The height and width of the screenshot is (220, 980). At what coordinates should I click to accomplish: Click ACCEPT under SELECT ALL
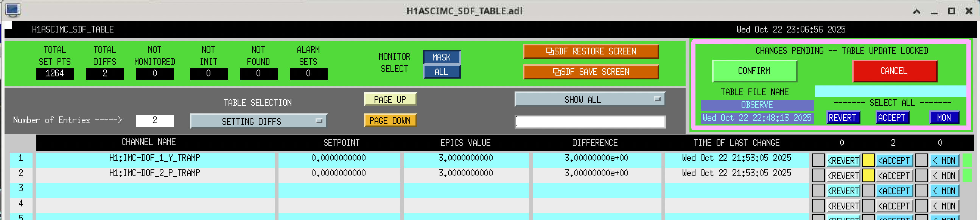891,118
